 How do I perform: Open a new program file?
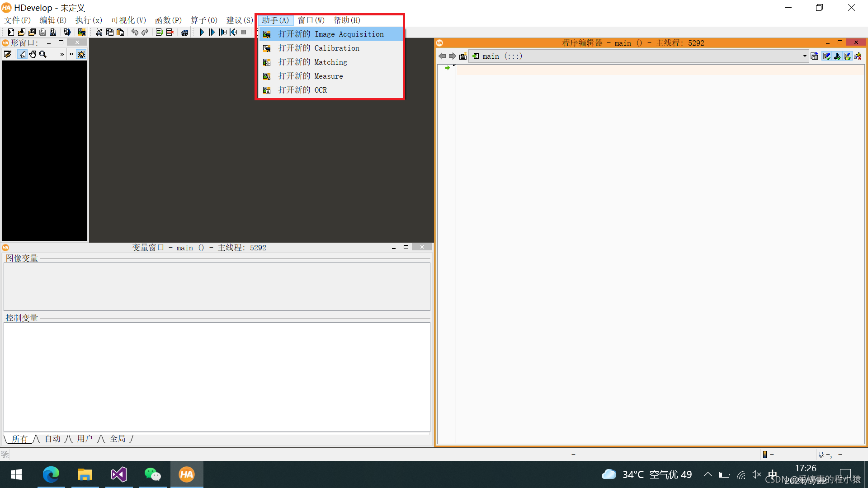[10, 32]
